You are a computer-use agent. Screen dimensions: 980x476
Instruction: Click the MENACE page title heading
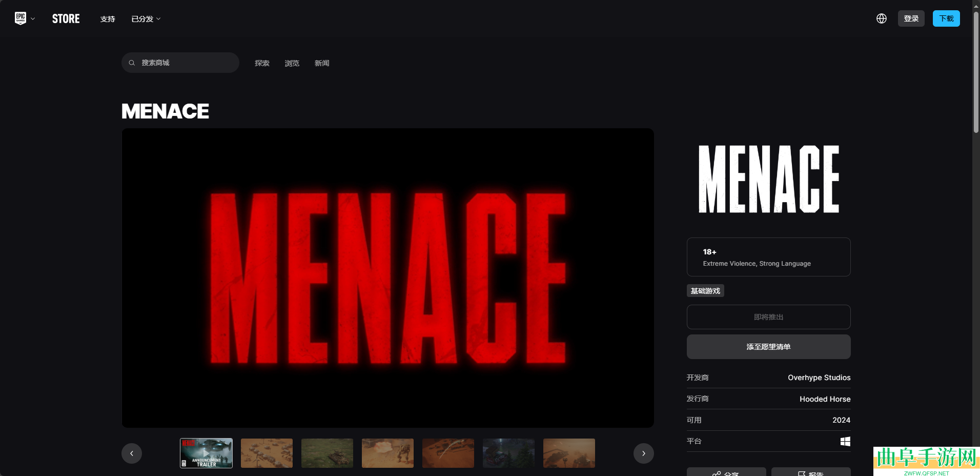pyautogui.click(x=165, y=111)
